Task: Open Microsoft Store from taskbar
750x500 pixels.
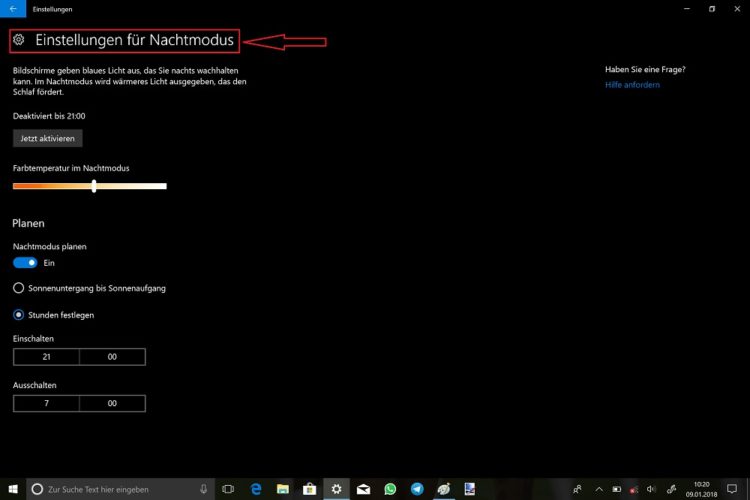Action: coord(309,489)
